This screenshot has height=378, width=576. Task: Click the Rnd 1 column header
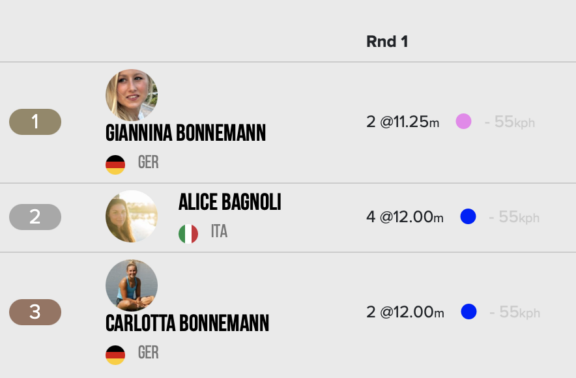click(387, 42)
